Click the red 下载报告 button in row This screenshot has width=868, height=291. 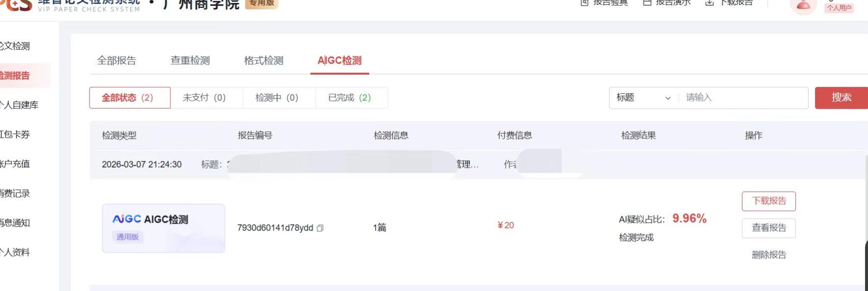(x=769, y=201)
